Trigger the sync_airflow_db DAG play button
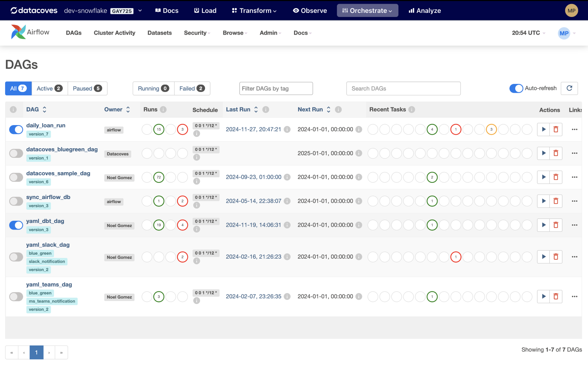588x369 pixels. pos(544,201)
